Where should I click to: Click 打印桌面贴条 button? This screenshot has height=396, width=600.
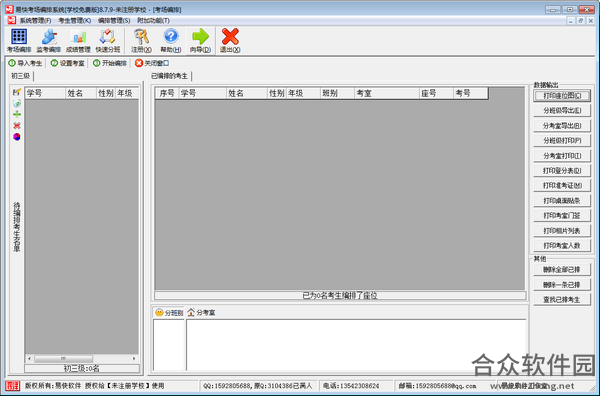click(x=562, y=200)
